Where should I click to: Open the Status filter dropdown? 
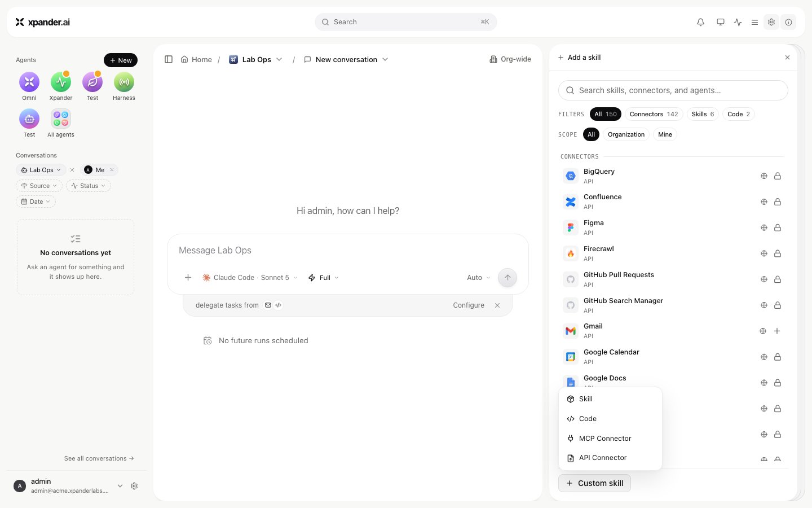[89, 186]
